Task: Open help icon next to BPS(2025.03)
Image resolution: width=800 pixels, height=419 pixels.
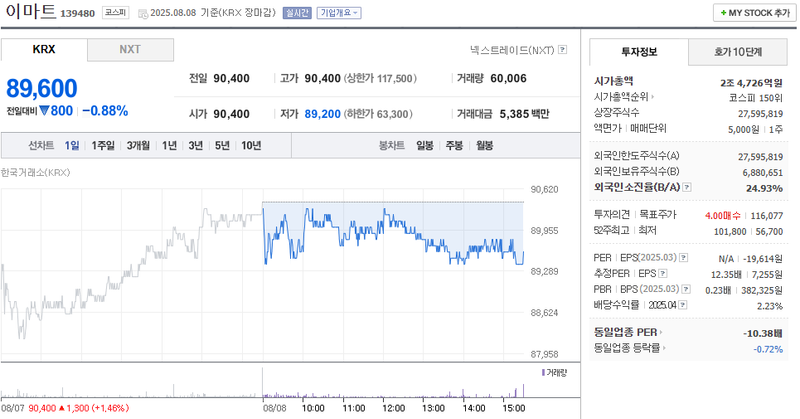Action: (686, 289)
